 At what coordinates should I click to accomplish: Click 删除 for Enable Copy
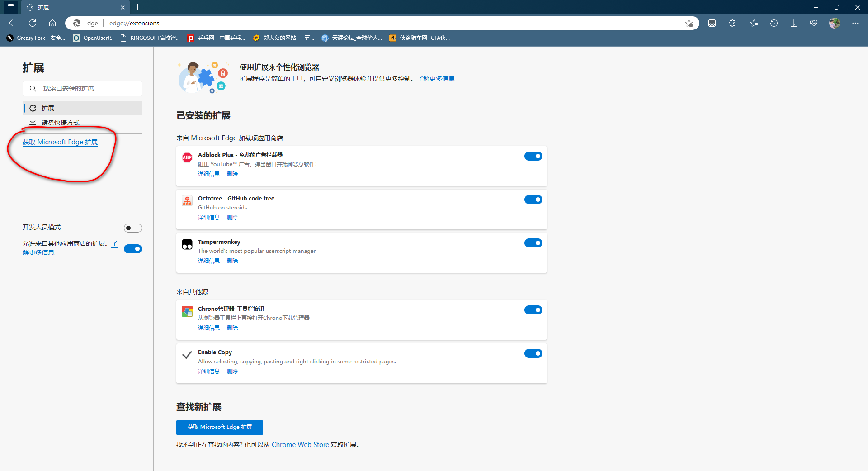point(232,371)
